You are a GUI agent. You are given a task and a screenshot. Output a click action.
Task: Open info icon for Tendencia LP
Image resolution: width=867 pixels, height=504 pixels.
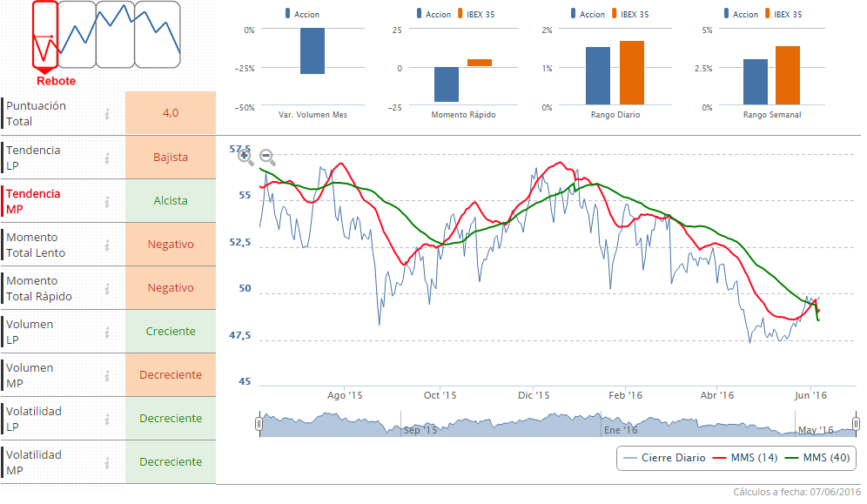(x=107, y=158)
